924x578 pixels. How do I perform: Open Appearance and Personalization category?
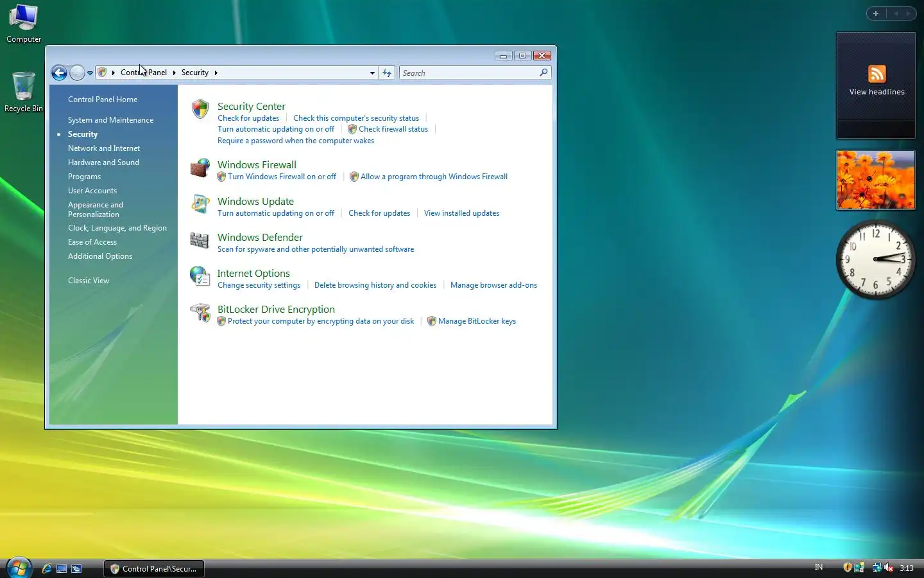point(96,209)
